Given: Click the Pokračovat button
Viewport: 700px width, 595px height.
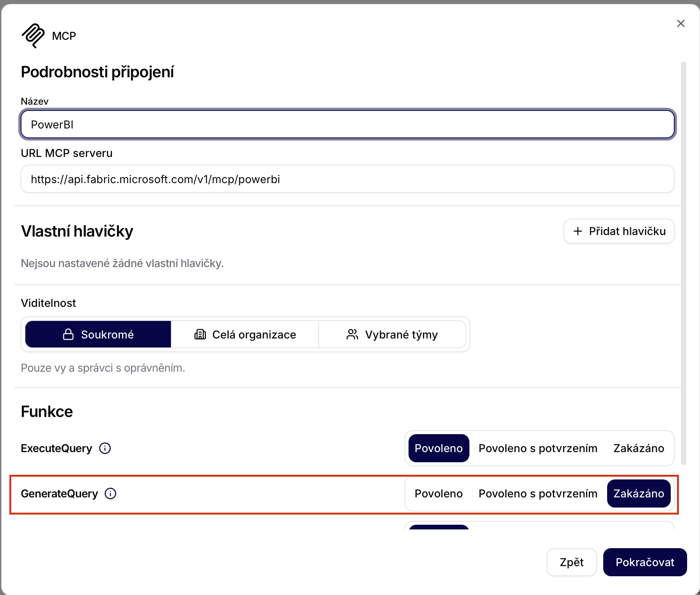Looking at the screenshot, I should pyautogui.click(x=645, y=562).
